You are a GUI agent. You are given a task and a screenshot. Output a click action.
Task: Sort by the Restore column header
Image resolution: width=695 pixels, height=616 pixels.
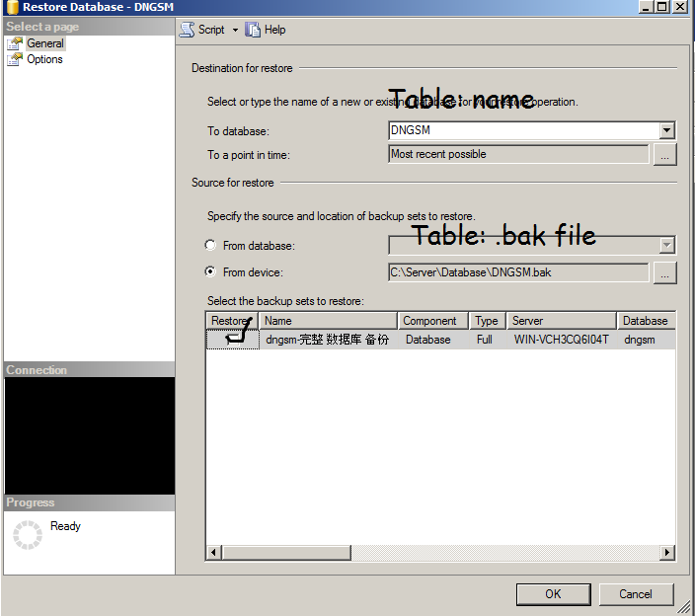click(x=232, y=321)
